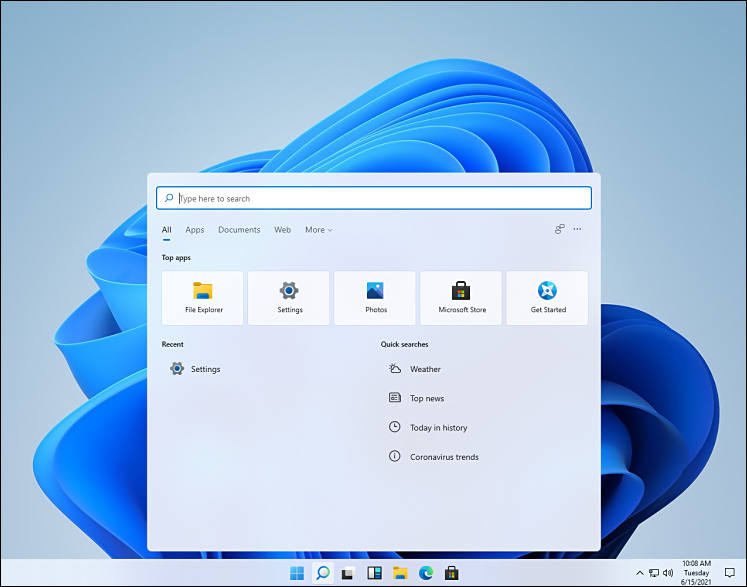This screenshot has width=747, height=587.
Task: Open File Explorer from Top apps
Action: click(x=202, y=298)
